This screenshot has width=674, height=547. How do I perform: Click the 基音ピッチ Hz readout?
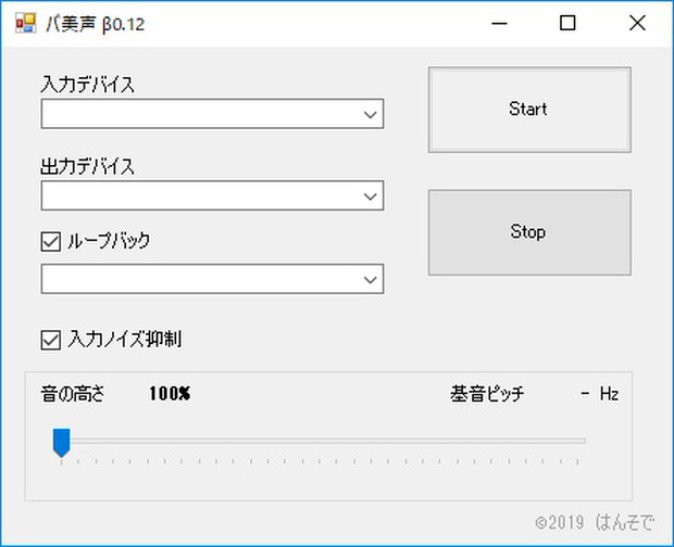[x=600, y=394]
